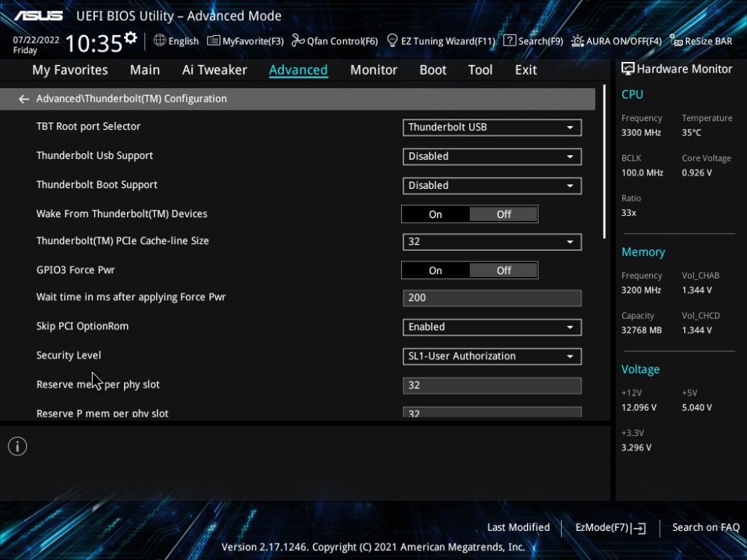
Task: Click Last Modified button
Action: pos(518,528)
